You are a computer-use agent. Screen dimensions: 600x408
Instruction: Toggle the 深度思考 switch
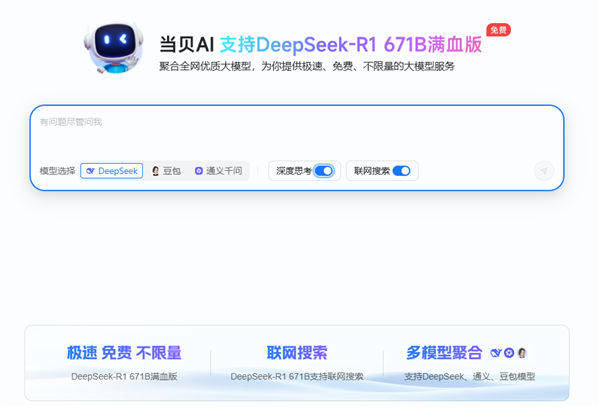(324, 171)
